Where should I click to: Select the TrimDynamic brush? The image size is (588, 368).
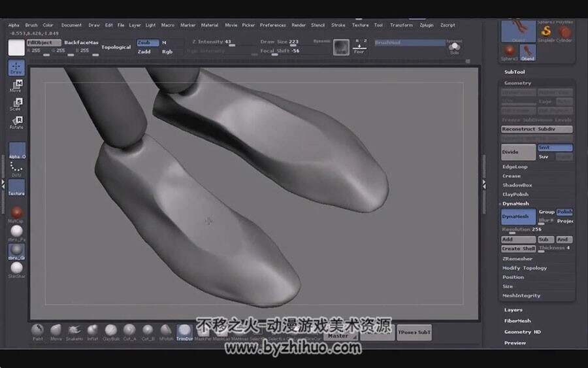click(x=184, y=332)
